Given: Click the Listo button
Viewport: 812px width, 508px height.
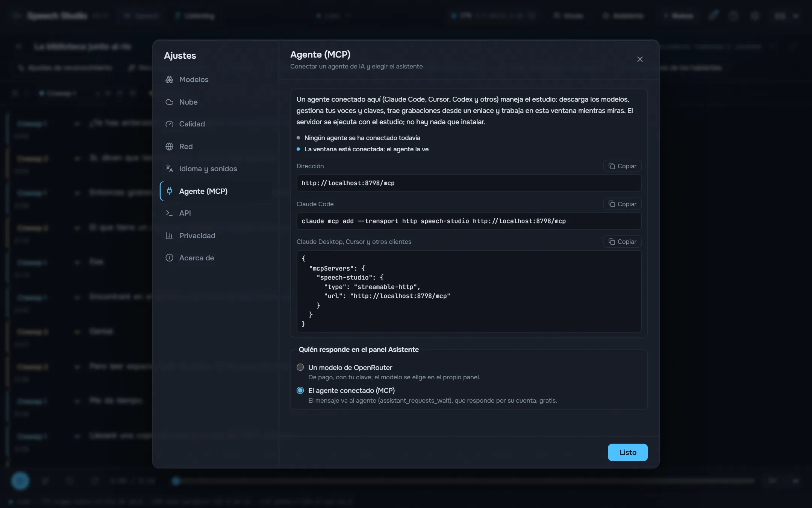Looking at the screenshot, I should pos(627,452).
